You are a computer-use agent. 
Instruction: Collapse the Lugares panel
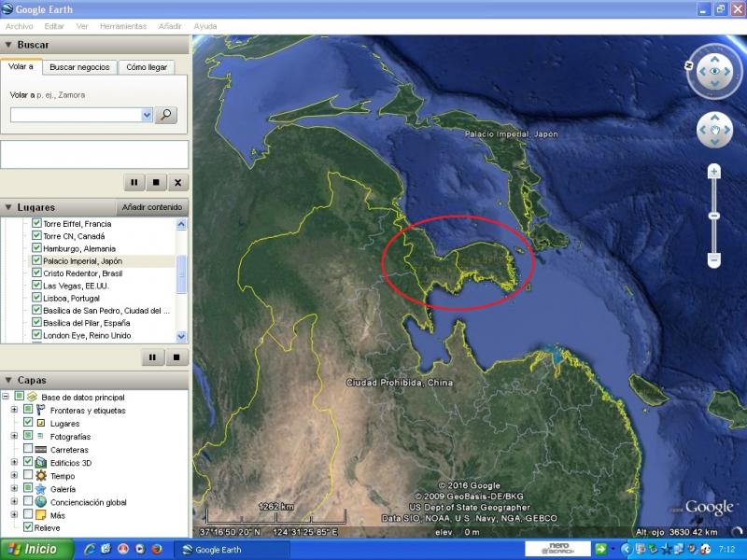click(8, 207)
